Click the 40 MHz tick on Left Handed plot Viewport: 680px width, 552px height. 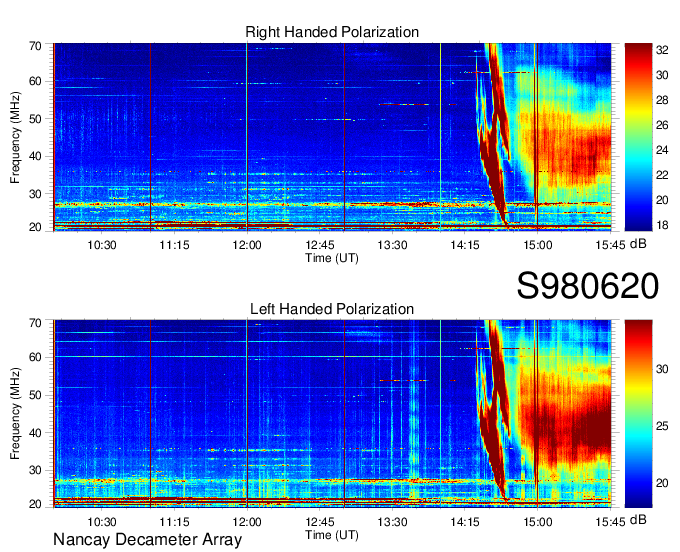[35, 433]
